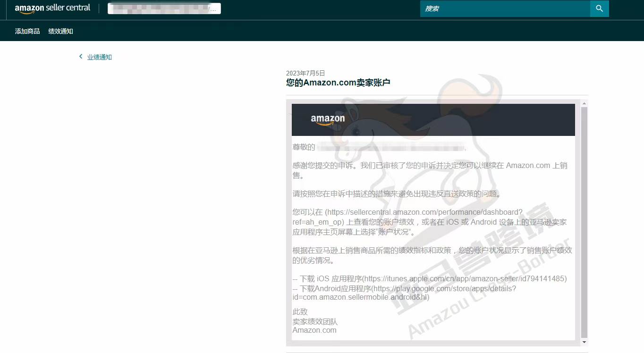Click the scroll-down arrow of the message scrollbar
Viewport: 644px width, 353px height.
[x=584, y=342]
